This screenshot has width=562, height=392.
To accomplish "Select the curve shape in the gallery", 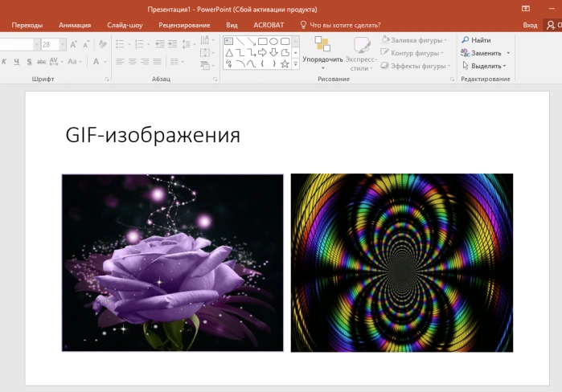I will tap(251, 64).
